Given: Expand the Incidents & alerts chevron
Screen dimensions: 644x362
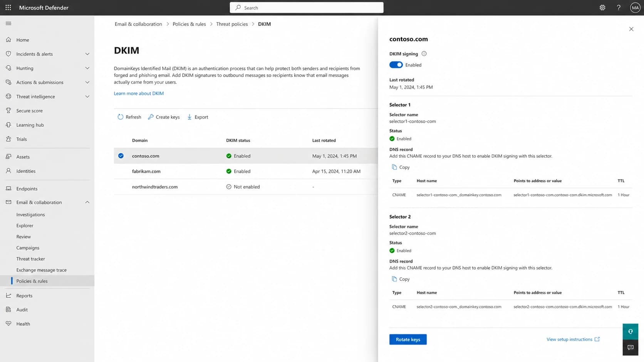Looking at the screenshot, I should (x=87, y=54).
